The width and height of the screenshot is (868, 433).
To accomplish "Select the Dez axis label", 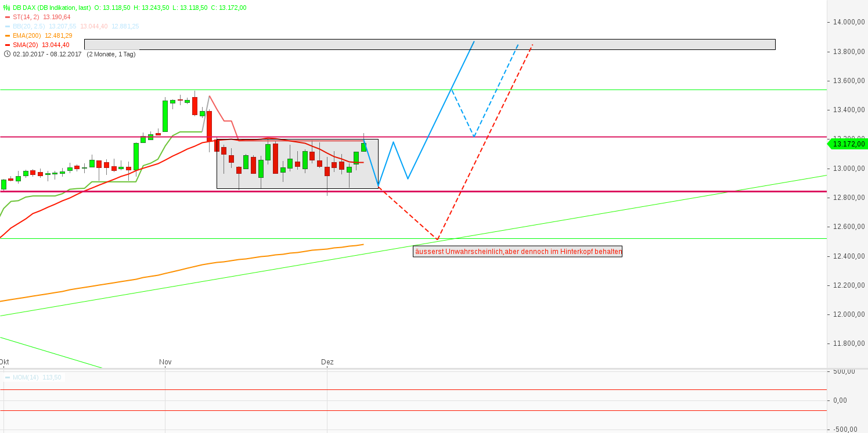I will tap(328, 362).
